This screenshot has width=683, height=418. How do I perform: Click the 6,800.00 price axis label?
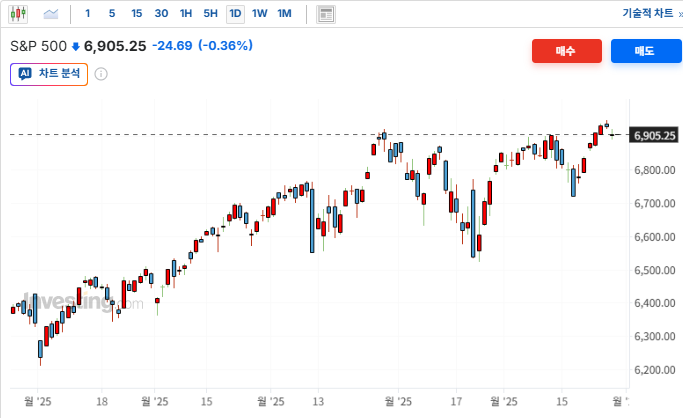(x=655, y=170)
